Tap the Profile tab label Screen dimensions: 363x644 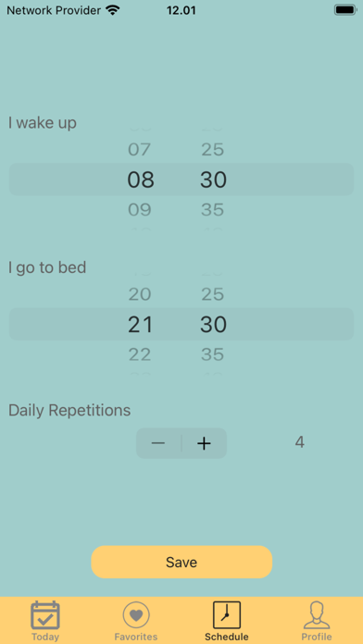click(317, 637)
